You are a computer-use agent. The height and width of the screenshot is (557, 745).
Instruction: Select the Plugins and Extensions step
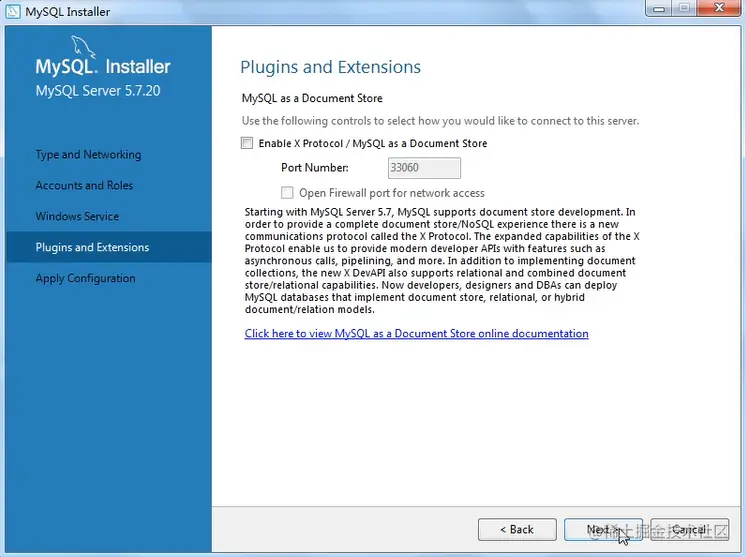coord(109,247)
